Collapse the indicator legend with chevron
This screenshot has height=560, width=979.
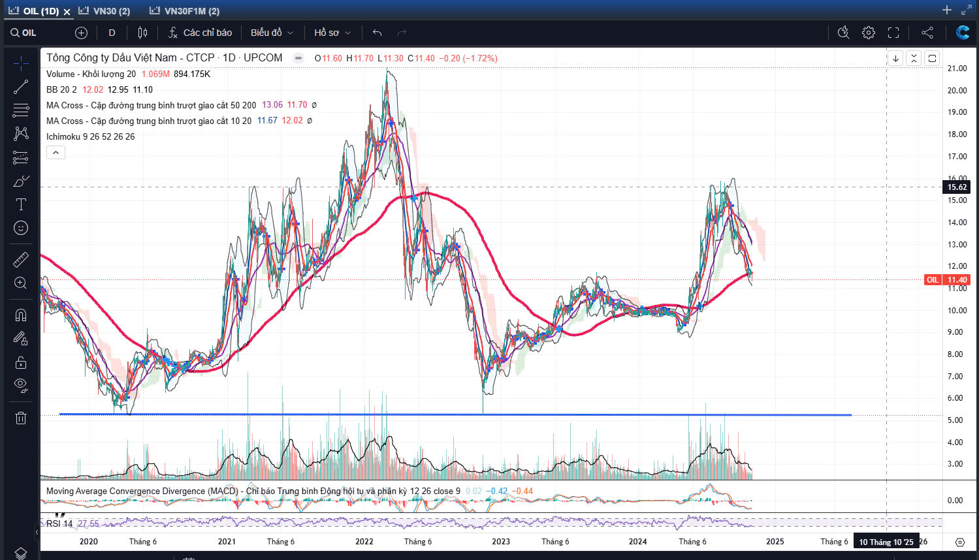tap(56, 153)
